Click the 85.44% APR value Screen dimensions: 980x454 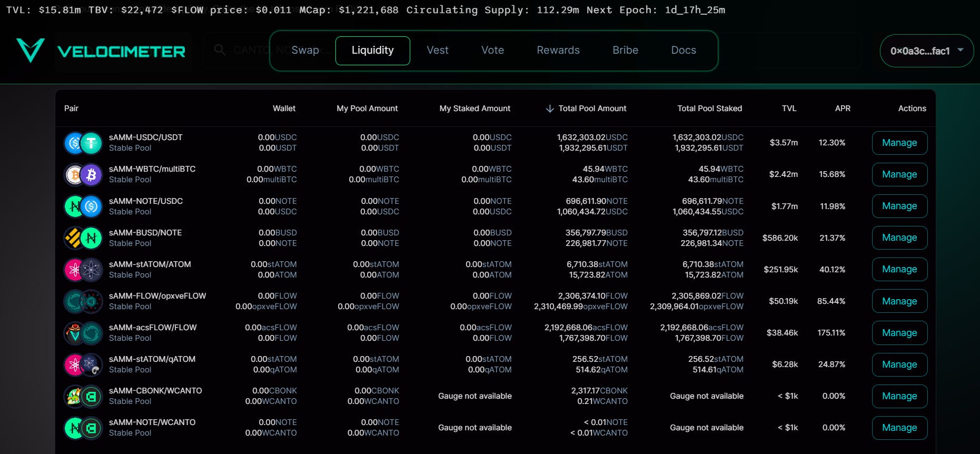831,301
